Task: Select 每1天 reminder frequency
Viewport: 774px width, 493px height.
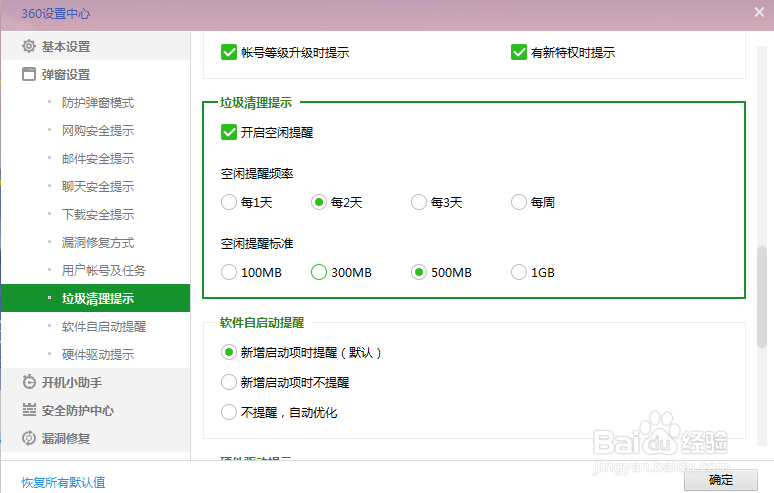Action: click(x=229, y=202)
